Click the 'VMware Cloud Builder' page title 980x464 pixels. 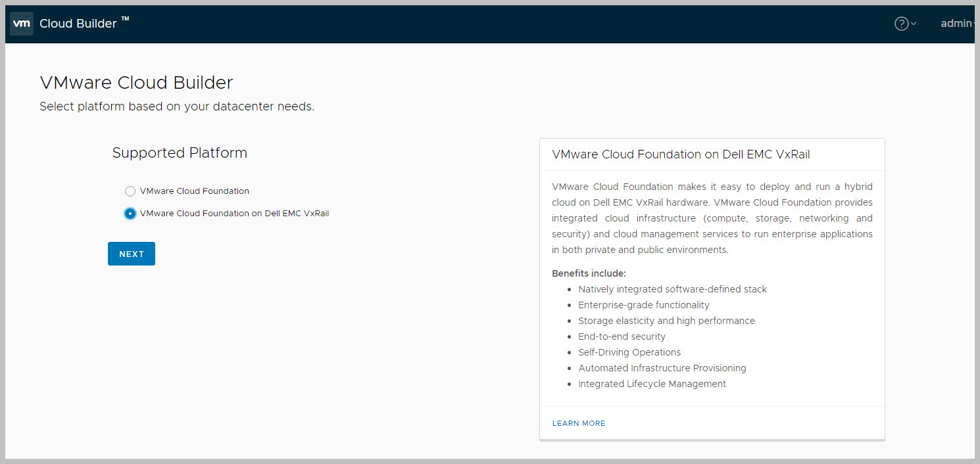136,83
